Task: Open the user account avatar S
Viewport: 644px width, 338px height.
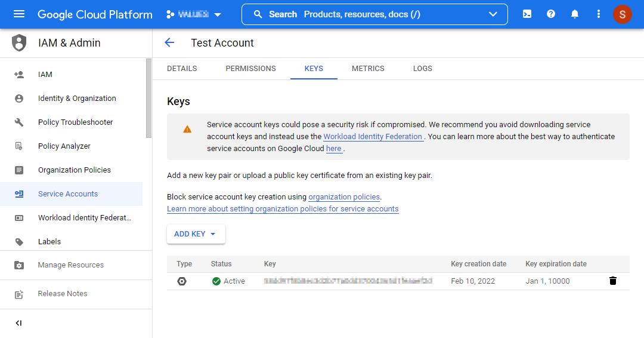Action: tap(622, 14)
